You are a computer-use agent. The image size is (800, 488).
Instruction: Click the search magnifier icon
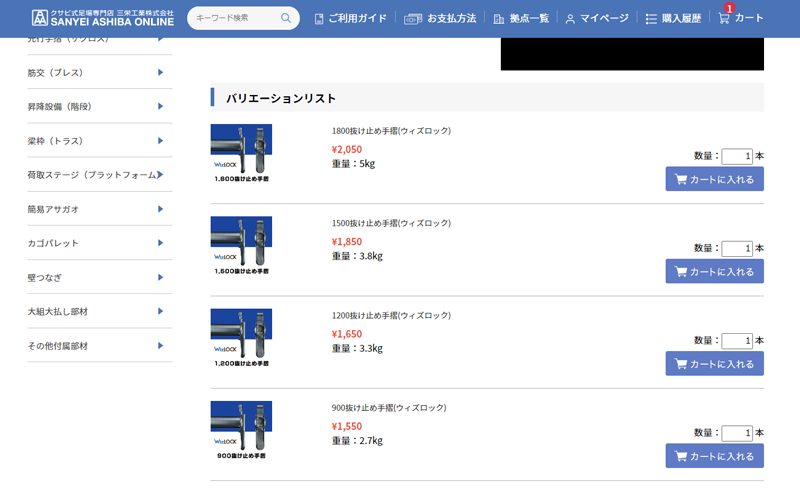coord(286,18)
